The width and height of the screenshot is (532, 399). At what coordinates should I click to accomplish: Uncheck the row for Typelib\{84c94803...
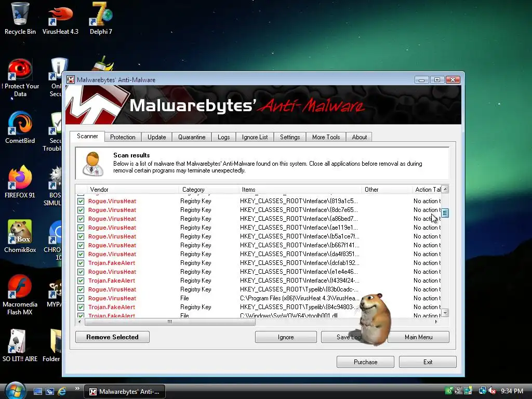click(81, 307)
